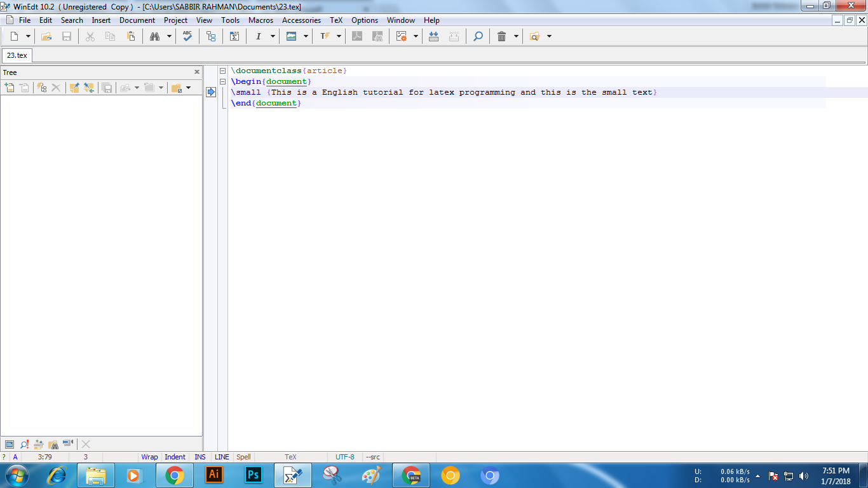Click the magnifier search icon in the toolbar
868x488 pixels.
478,37
